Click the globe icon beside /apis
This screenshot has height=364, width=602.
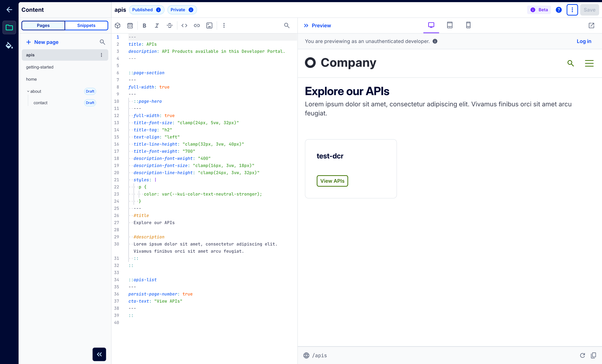coord(306,355)
